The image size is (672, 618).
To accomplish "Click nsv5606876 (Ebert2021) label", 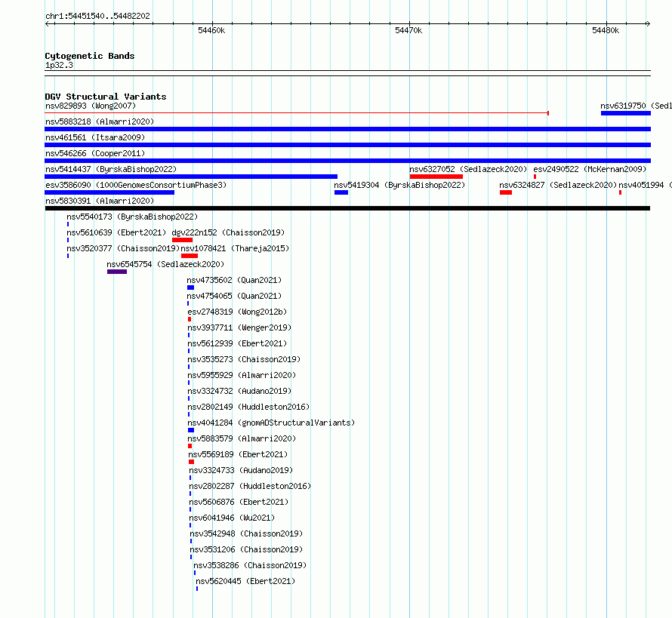I will click(x=239, y=502).
